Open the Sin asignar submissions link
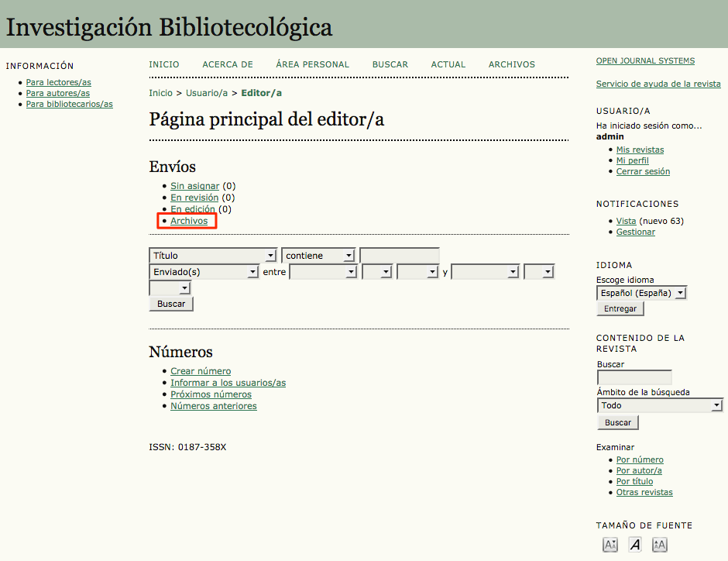 click(194, 186)
